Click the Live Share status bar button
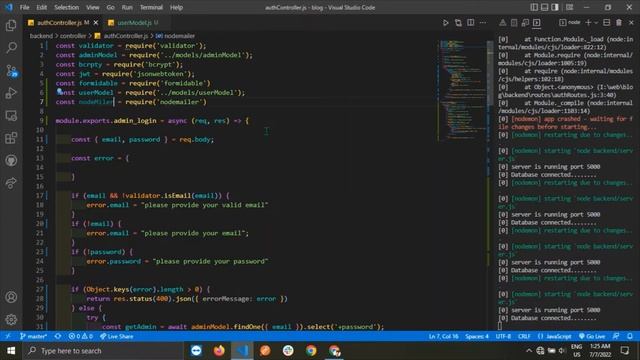640x360 pixels. [x=117, y=336]
